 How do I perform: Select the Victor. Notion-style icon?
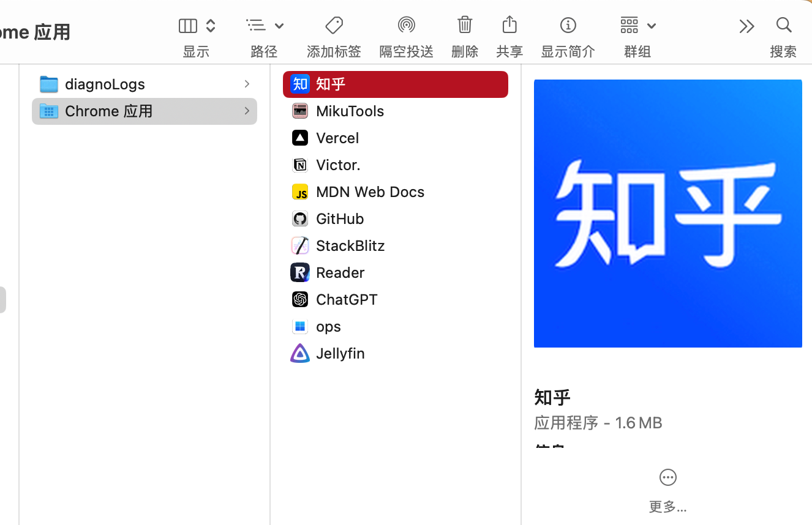tap(300, 165)
